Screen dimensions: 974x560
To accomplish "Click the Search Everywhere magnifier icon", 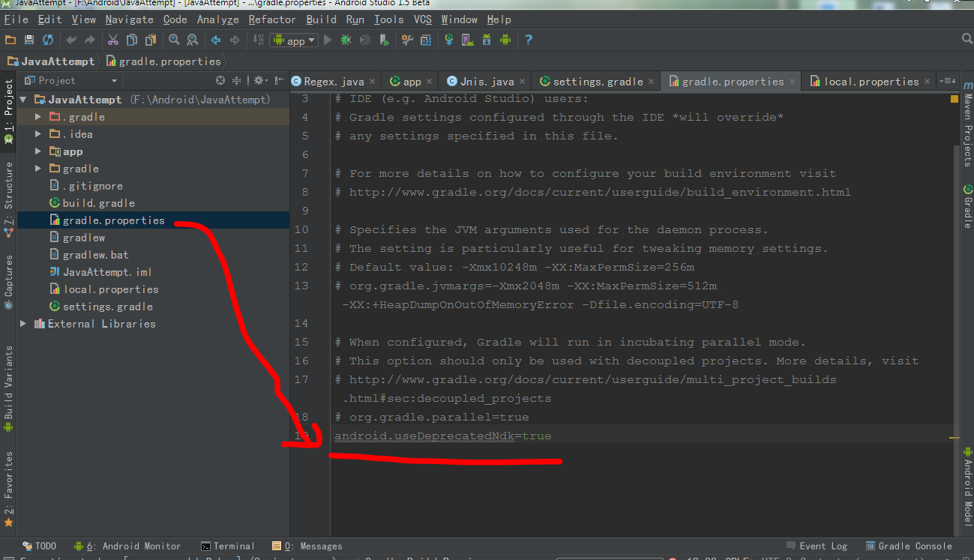I will point(967,39).
